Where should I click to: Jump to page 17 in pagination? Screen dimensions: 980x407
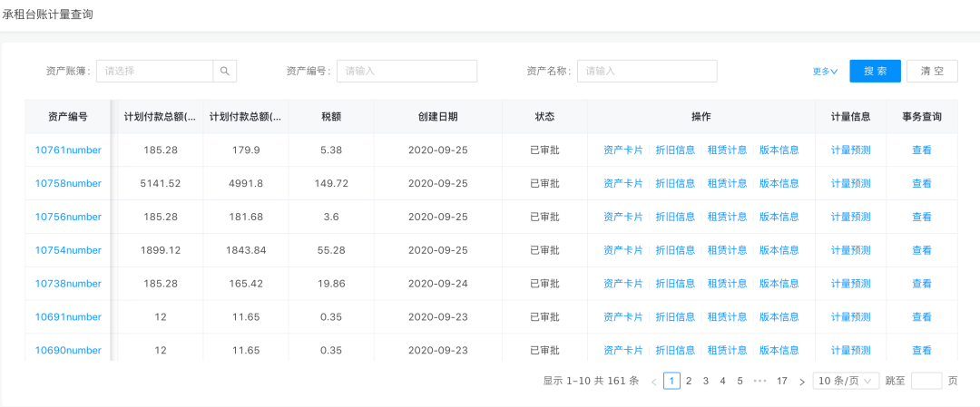point(781,381)
